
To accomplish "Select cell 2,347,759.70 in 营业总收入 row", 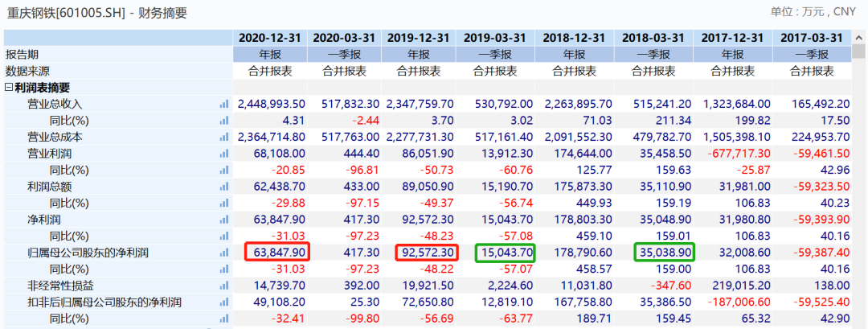I will click(420, 104).
